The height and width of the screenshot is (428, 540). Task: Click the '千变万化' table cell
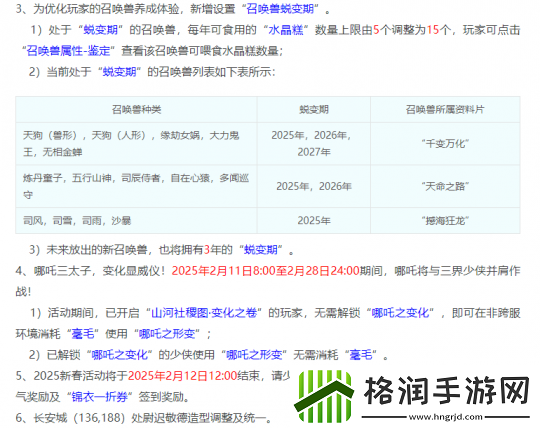tap(445, 144)
